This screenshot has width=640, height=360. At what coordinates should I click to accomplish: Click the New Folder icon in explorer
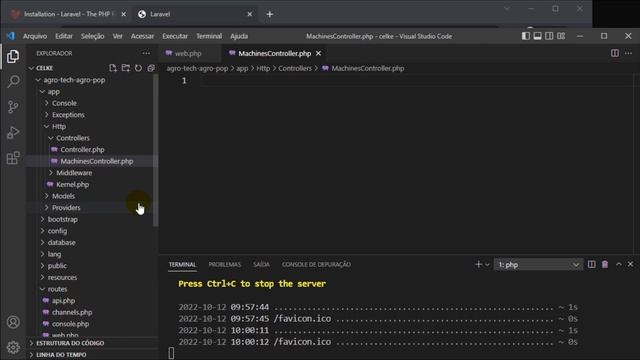126,68
